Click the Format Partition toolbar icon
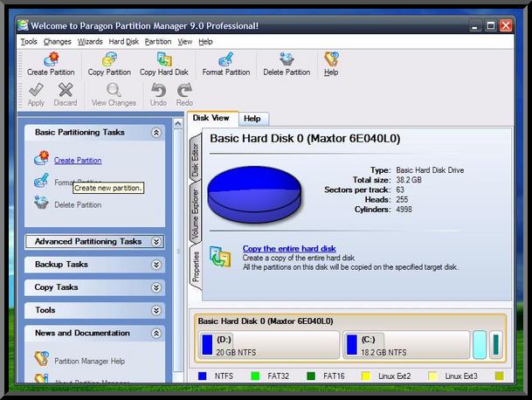This screenshot has width=532, height=400. pyautogui.click(x=226, y=59)
